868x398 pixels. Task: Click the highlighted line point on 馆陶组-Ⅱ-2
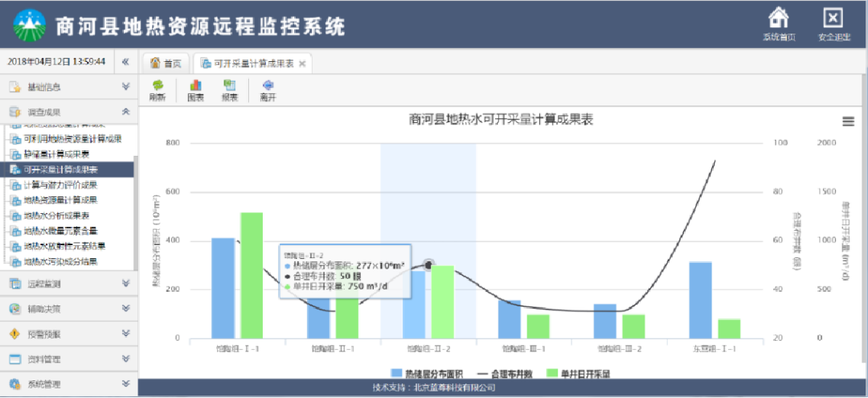pyautogui.click(x=429, y=265)
